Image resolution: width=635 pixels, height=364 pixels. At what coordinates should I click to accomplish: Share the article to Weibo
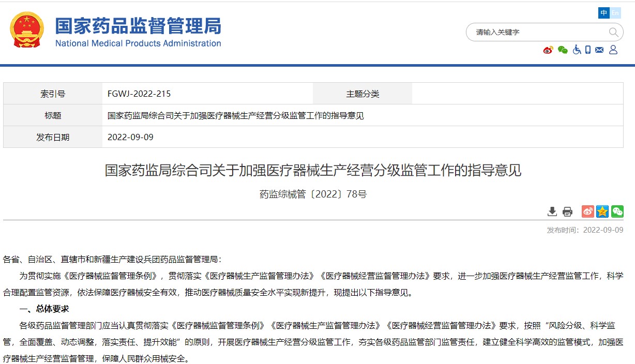[587, 211]
